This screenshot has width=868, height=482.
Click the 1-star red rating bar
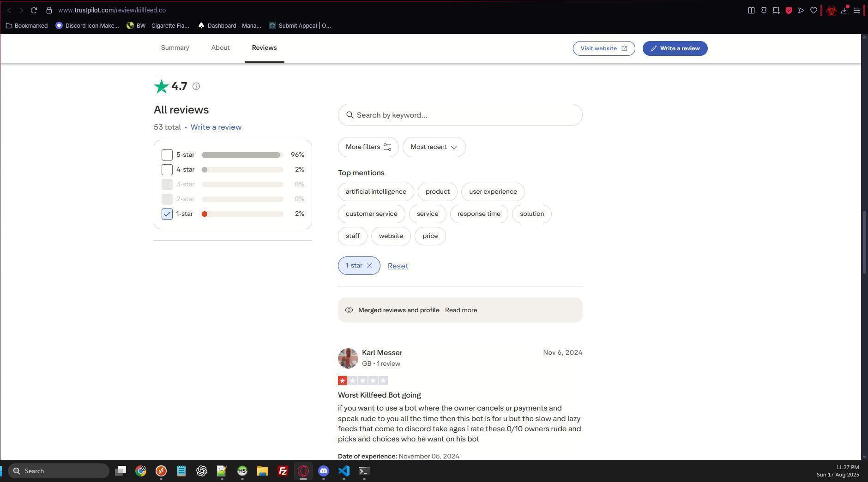[x=242, y=214]
